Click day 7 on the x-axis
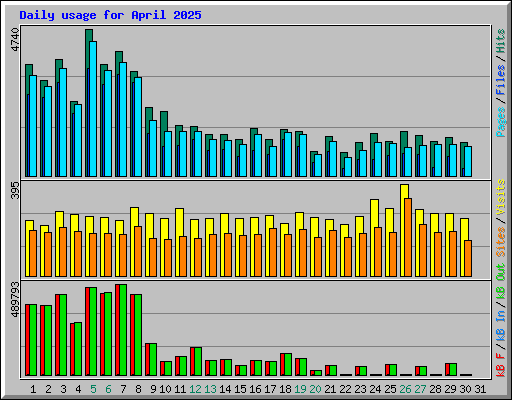This screenshot has width=512, height=400. 123,389
